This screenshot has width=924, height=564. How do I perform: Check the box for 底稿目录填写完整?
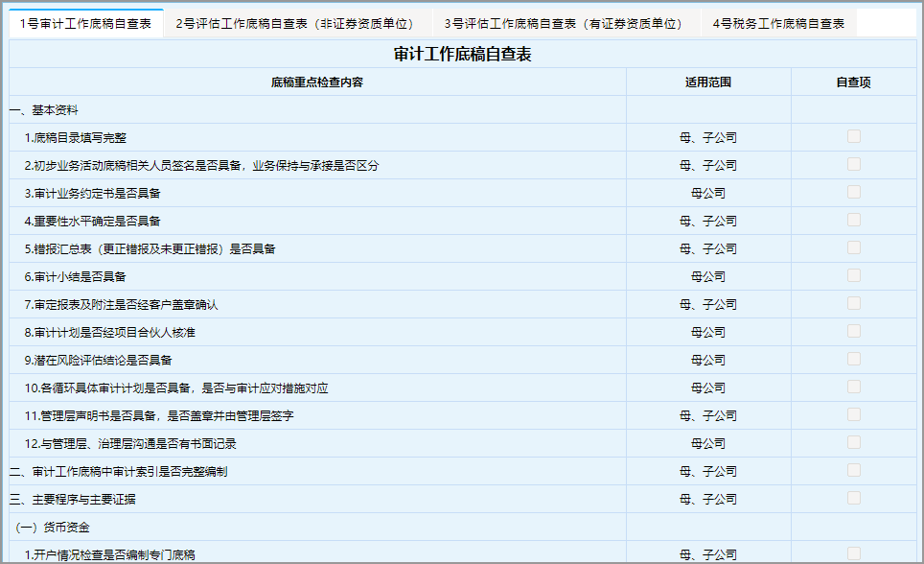pos(853,137)
